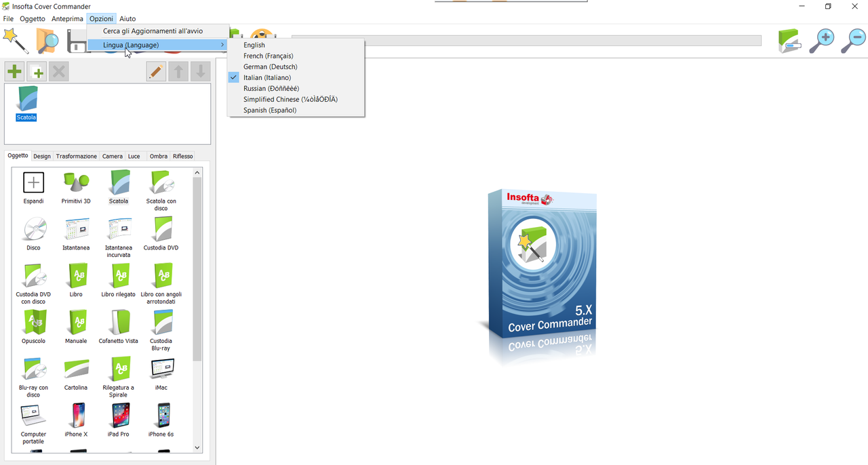The height and width of the screenshot is (465, 868).
Task: Switch to the Luce tab
Action: [x=134, y=157]
